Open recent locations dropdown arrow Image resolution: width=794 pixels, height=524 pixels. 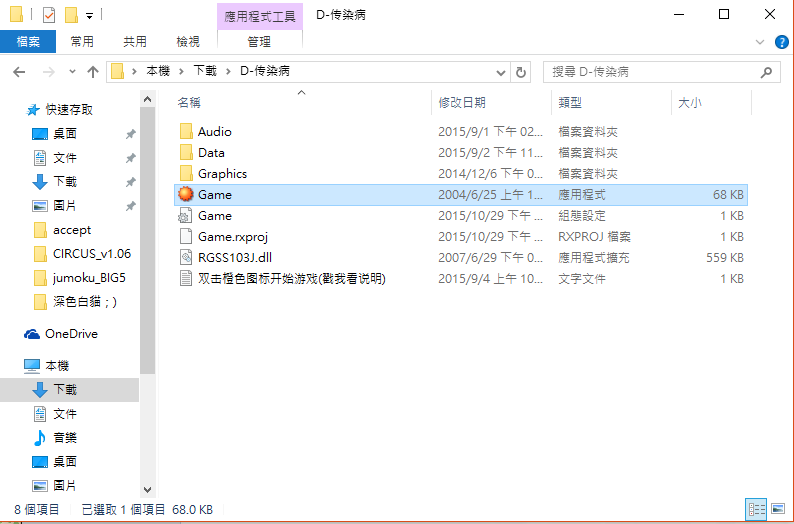coord(72,72)
